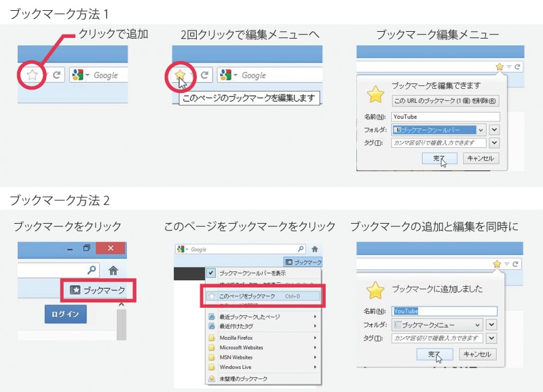543x392 pixels.
Task: Open ブックマークツールバー folder dropdown
Action: coord(438,130)
